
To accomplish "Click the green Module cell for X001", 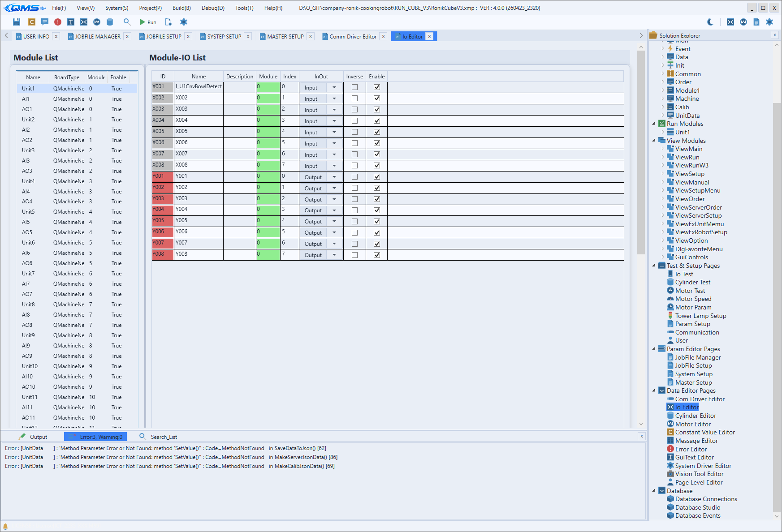I will (x=268, y=87).
